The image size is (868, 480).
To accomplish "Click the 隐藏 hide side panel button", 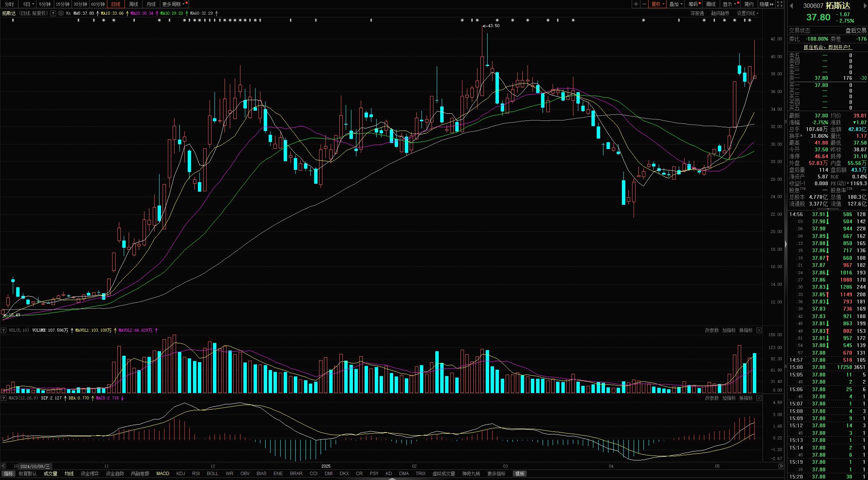I will click(766, 4).
